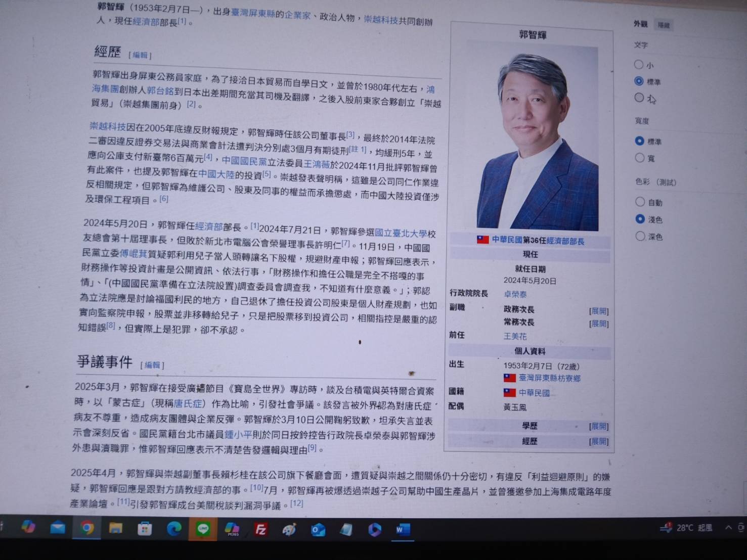The height and width of the screenshot is (560, 747).
Task: Edit the 經歷 section heading
Action: pyautogui.click(x=140, y=55)
